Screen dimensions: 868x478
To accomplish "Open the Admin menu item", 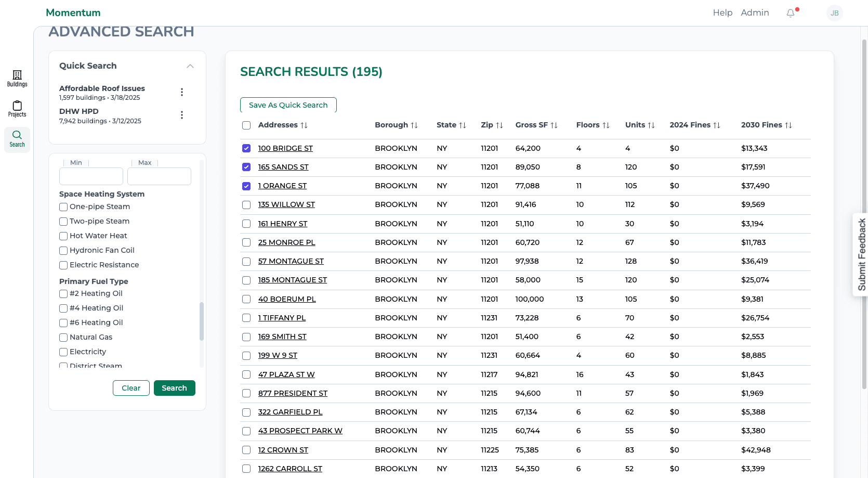I will pyautogui.click(x=755, y=12).
